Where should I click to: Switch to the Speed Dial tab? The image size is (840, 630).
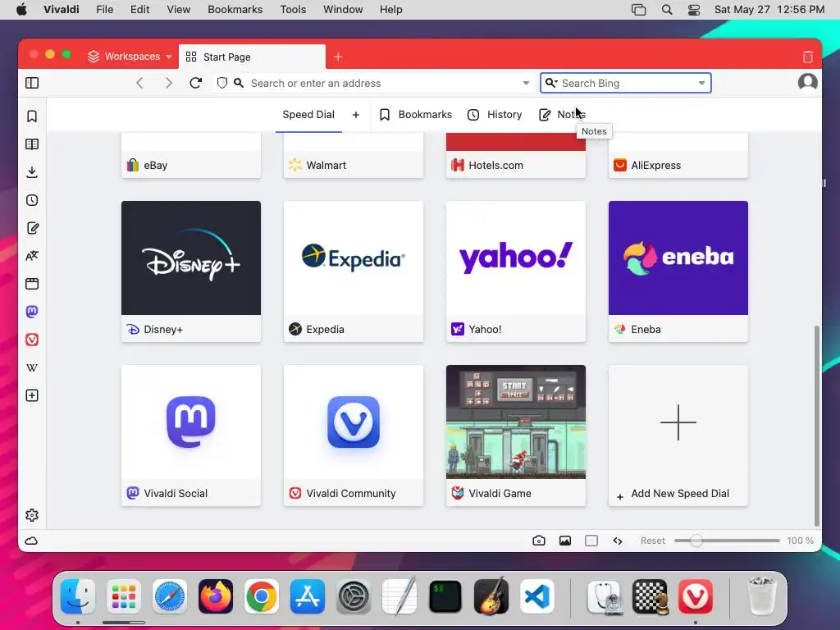click(308, 115)
